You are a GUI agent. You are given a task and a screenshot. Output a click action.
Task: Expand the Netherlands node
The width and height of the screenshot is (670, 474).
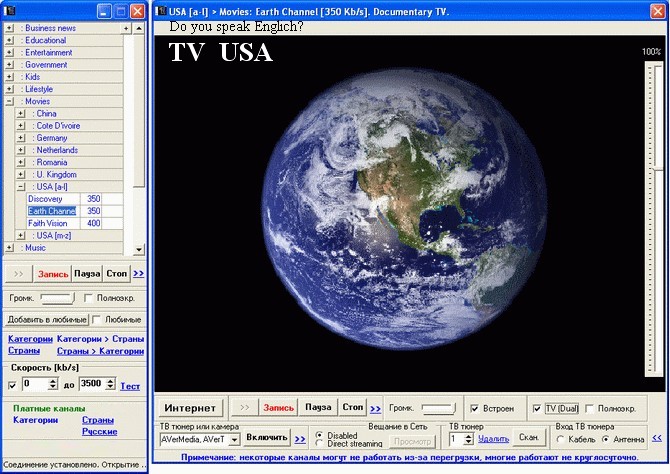[x=21, y=150]
